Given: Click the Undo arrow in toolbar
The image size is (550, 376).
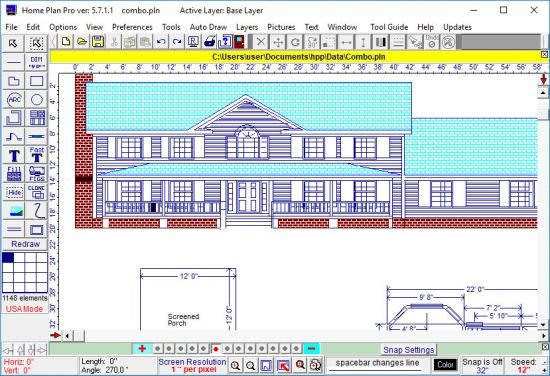Looking at the screenshot, I should [x=161, y=42].
